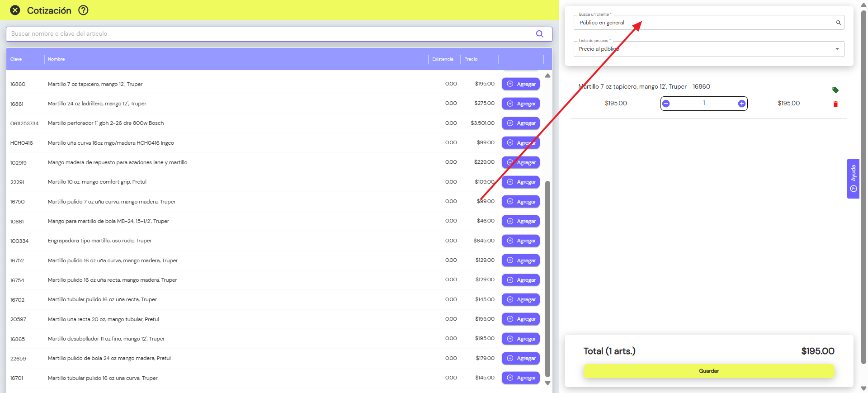The height and width of the screenshot is (393, 868).
Task: Select clave 0611253734 cell
Action: pyautogui.click(x=24, y=123)
